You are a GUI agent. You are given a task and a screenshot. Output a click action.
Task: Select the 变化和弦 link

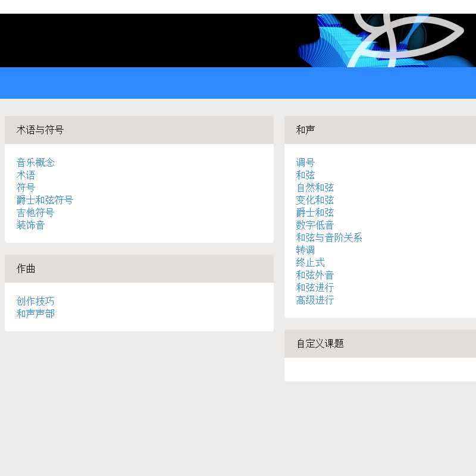(x=315, y=200)
